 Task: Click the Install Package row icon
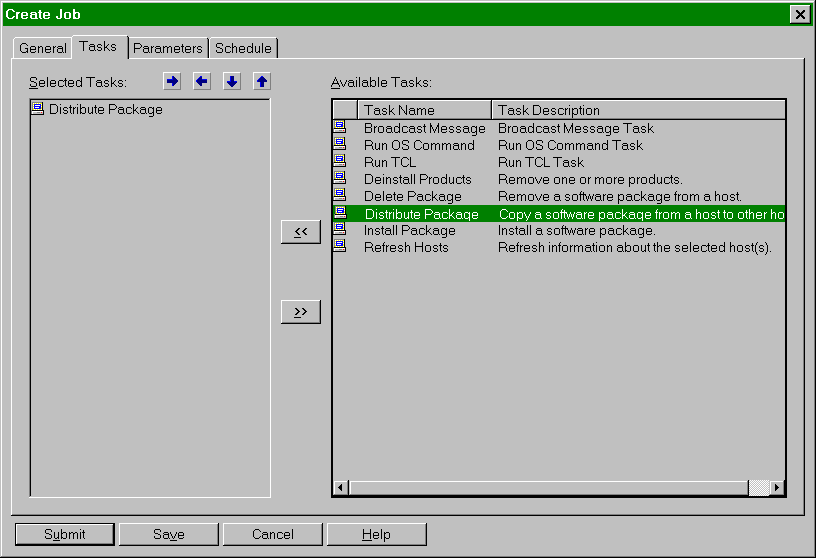click(x=340, y=229)
